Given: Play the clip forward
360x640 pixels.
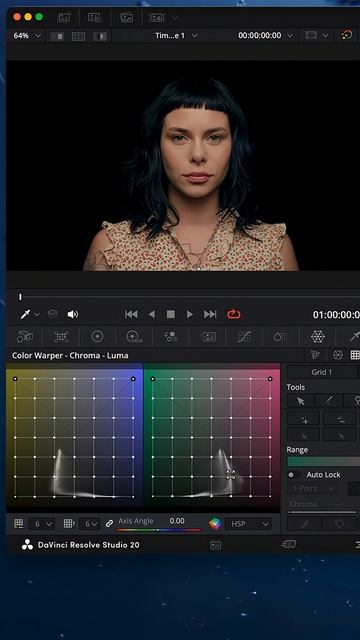Looking at the screenshot, I should (x=189, y=314).
